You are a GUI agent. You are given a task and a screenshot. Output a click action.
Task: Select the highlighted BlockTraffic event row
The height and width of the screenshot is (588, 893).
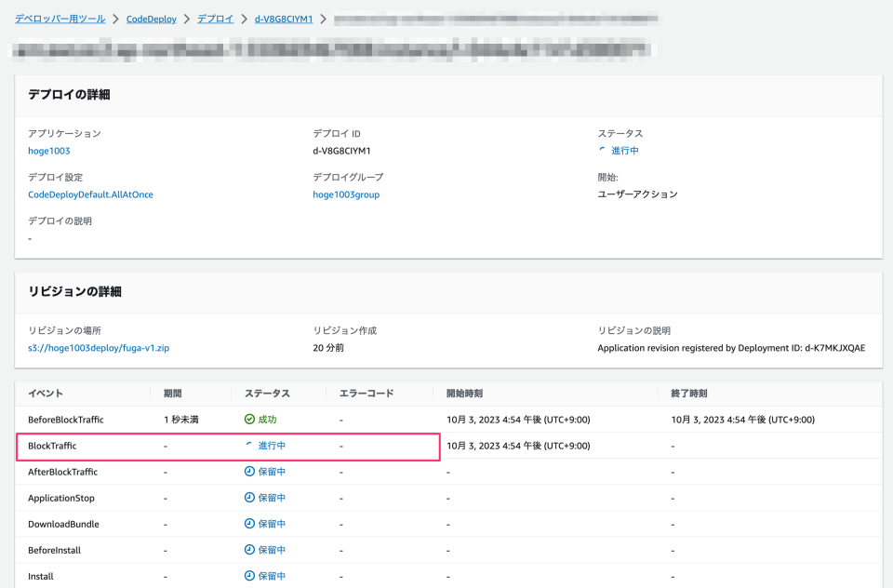(x=140, y=446)
